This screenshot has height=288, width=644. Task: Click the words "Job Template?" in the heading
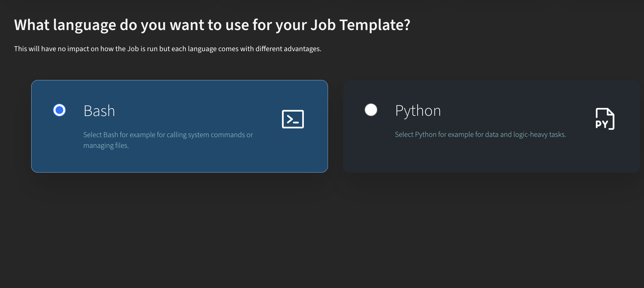click(x=360, y=25)
